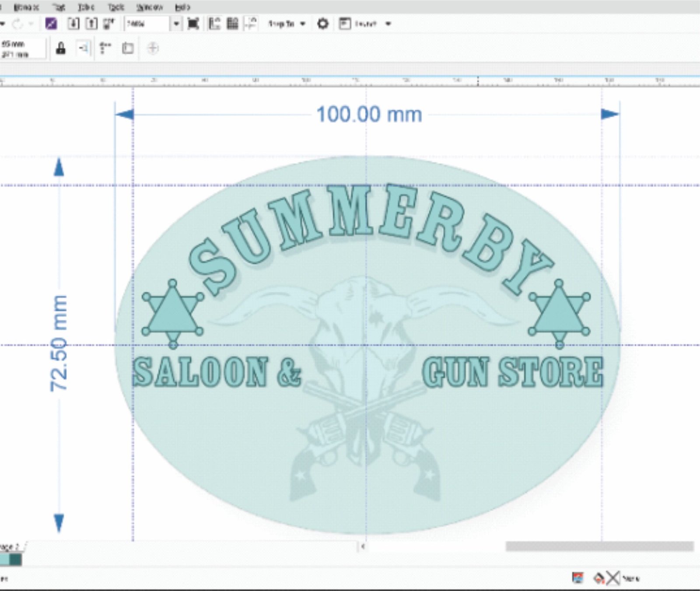
Task: Click the purple square toolbar icon
Action: 51,24
